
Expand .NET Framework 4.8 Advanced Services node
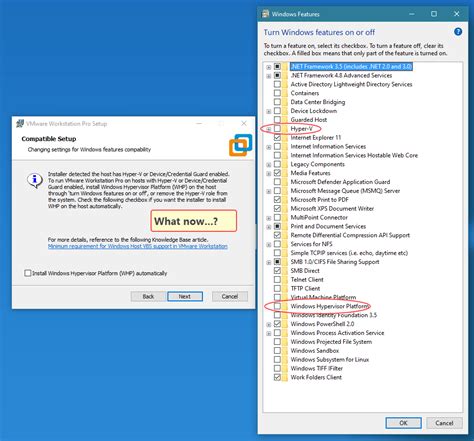[x=269, y=76]
